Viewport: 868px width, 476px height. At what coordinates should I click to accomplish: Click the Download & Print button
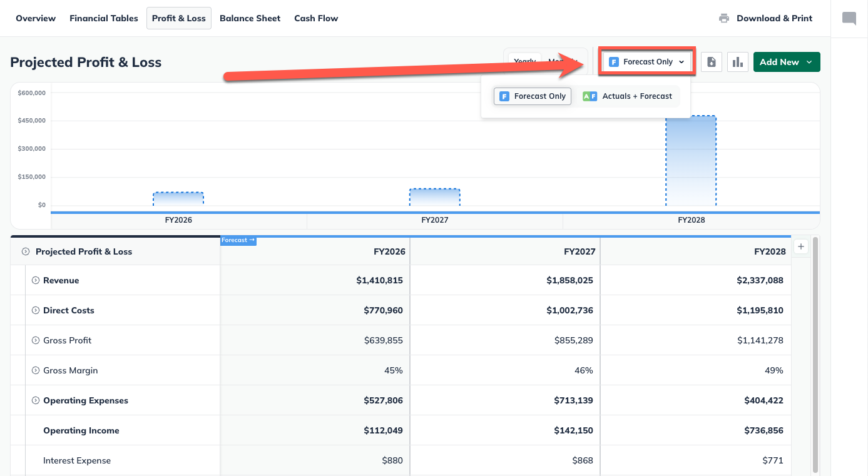pos(765,18)
